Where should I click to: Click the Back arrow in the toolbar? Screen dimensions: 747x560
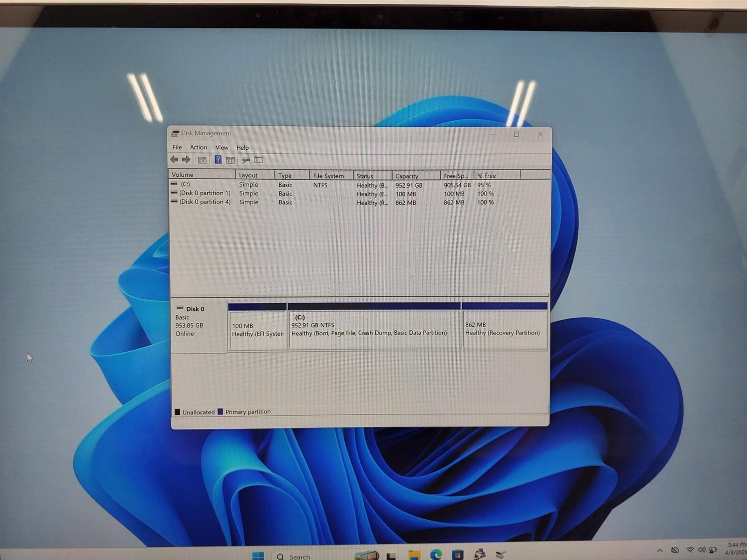click(174, 160)
